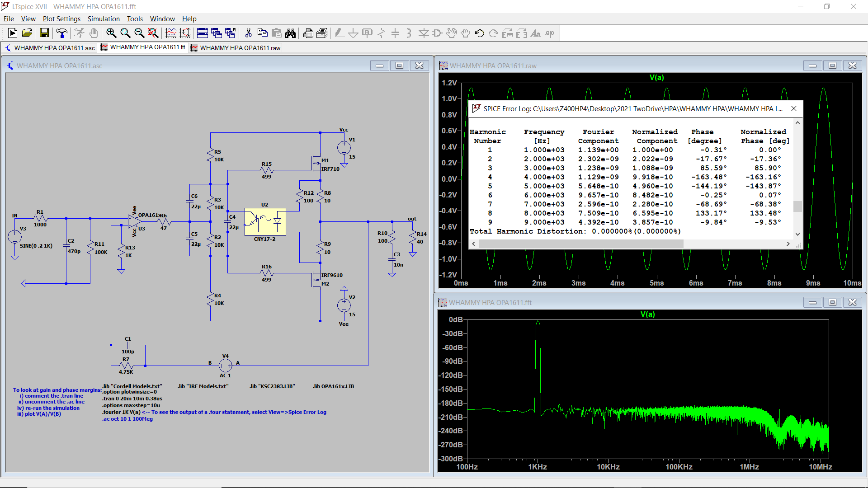868x488 pixels.
Task: Place a capacitor from the toolbar
Action: coord(395,33)
